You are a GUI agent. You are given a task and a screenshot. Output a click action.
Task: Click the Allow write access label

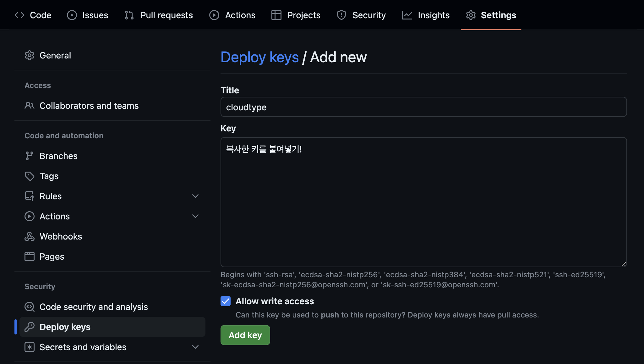[275, 301]
